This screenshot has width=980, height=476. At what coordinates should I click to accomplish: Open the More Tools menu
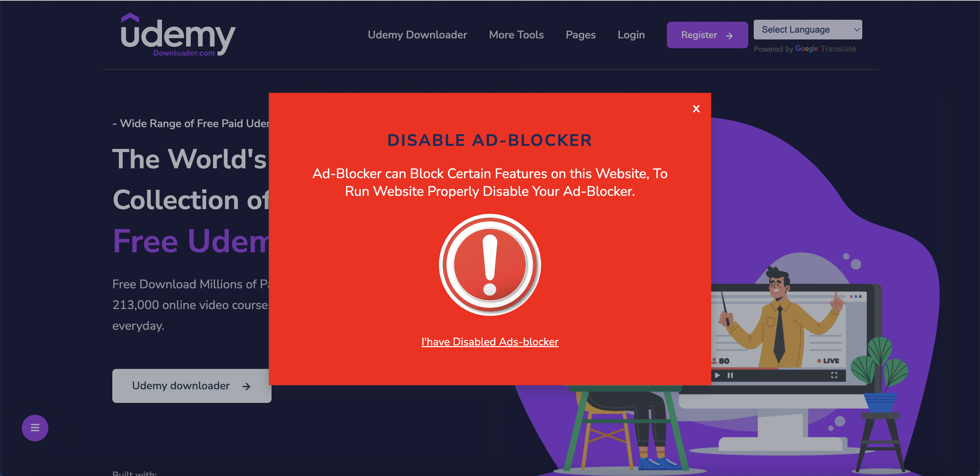(516, 35)
